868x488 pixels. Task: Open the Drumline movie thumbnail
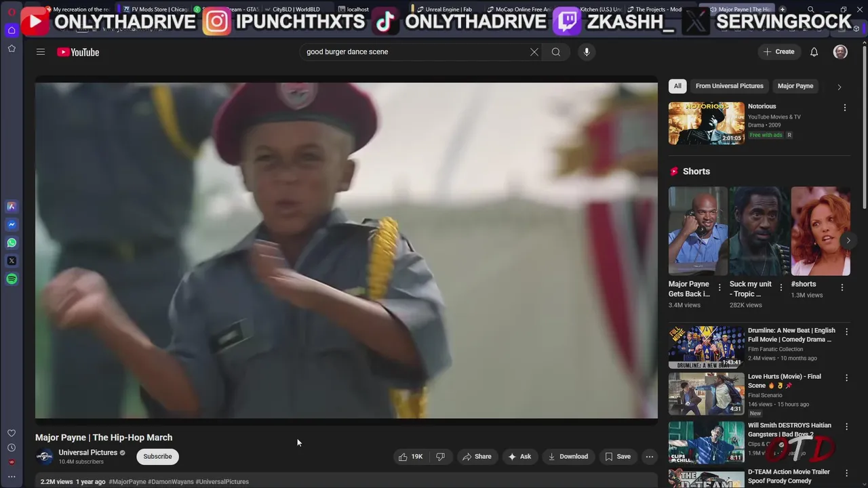[x=707, y=348]
